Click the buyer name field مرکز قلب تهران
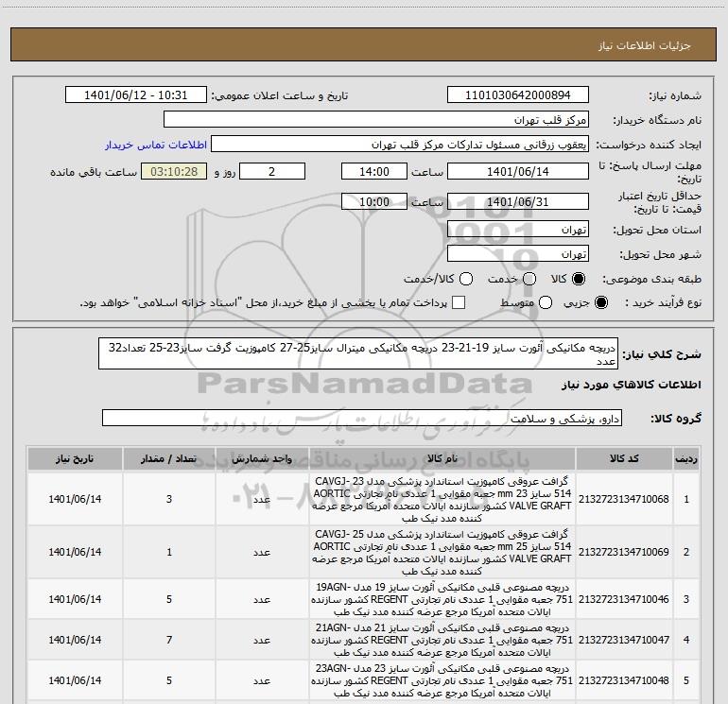 [376, 119]
